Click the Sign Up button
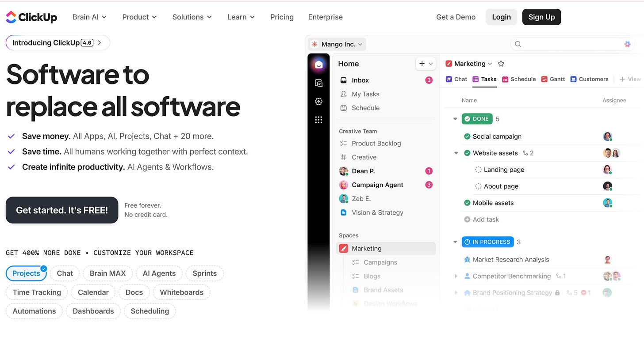 (x=542, y=17)
